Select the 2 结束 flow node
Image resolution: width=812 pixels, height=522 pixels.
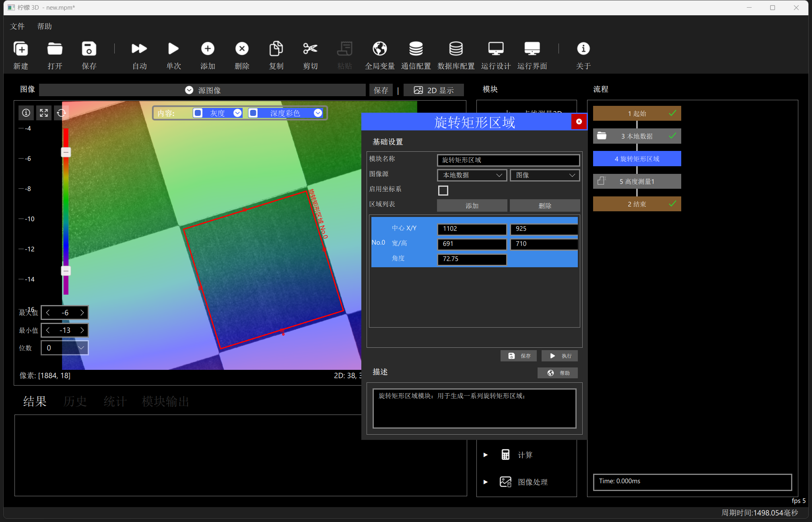pyautogui.click(x=637, y=204)
